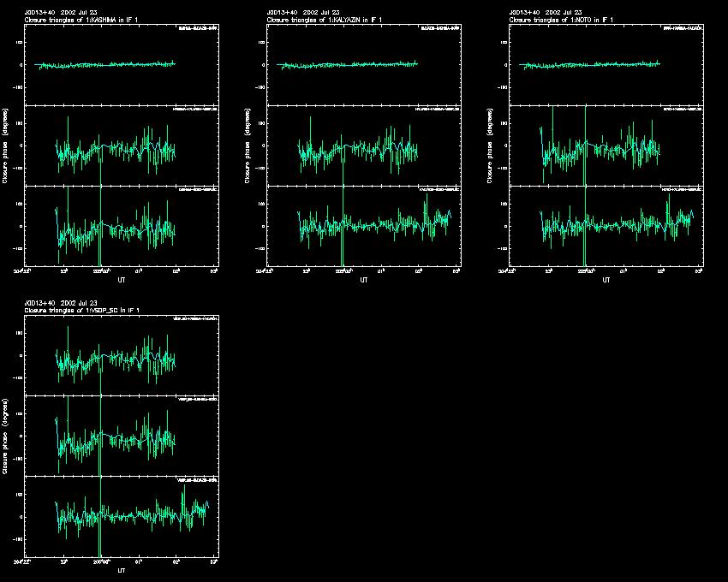Select the middle closure panel of the KASHIMA plot

(121, 145)
